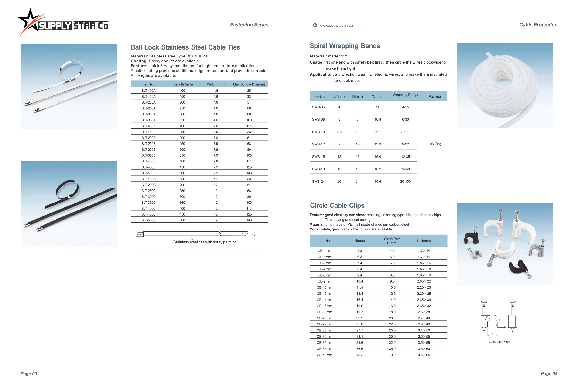Screen dimensions: 578x392
Task: Click the H(mm) column header
Action: [x=360, y=241]
